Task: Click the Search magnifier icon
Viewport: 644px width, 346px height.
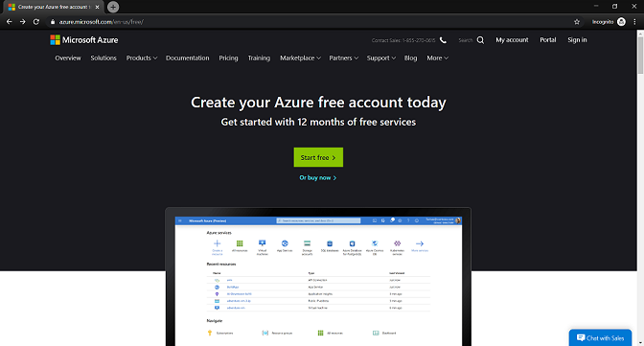Action: [480, 40]
